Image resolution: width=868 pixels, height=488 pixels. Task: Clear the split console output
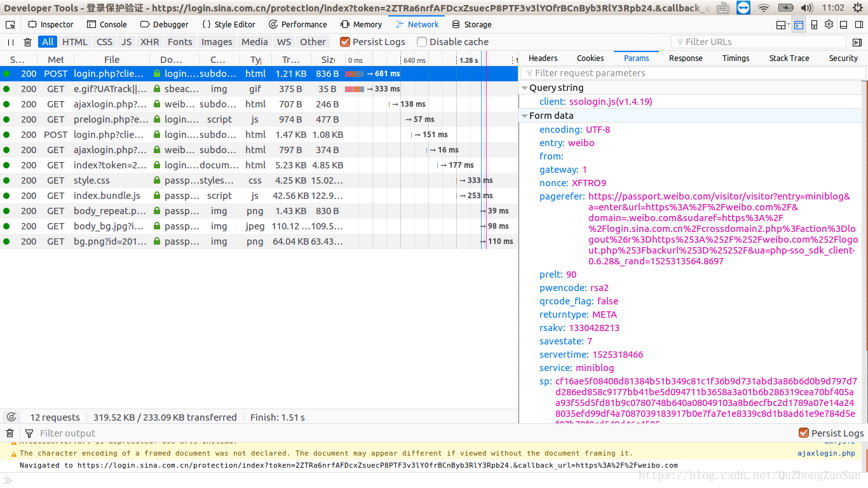click(x=10, y=433)
